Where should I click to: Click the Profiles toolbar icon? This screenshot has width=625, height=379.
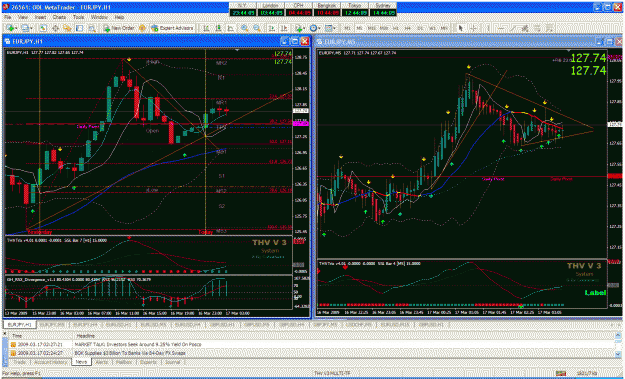click(x=25, y=28)
